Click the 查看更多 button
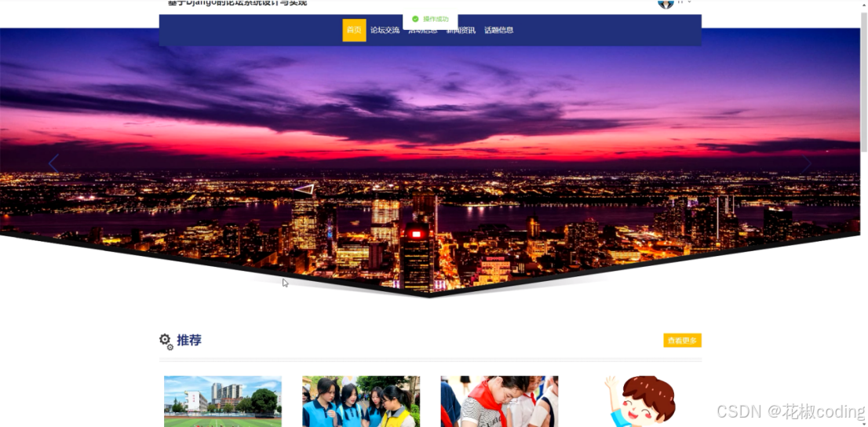 point(682,341)
